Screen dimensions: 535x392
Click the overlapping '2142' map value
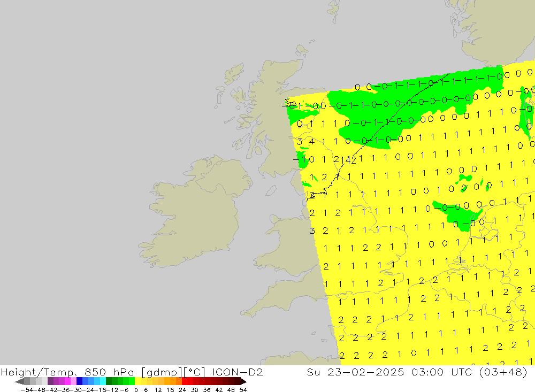point(345,159)
